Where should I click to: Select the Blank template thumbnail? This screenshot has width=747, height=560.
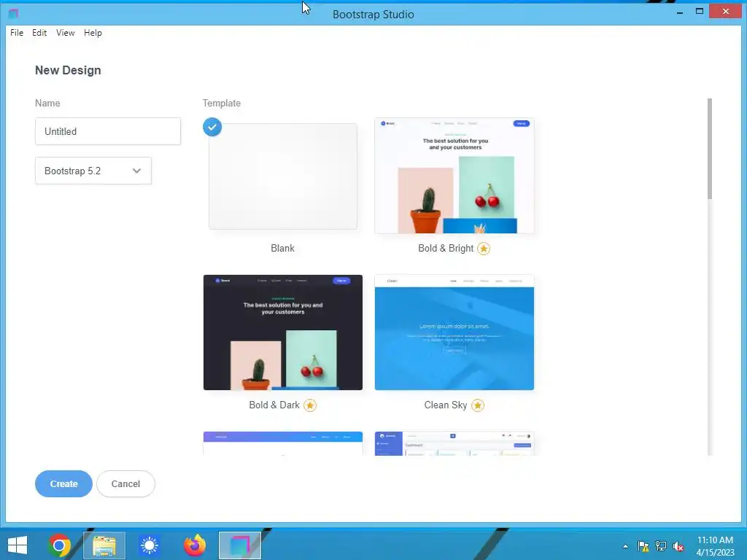[283, 176]
